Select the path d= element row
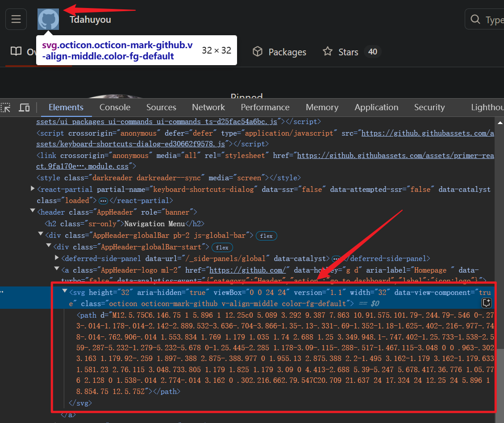Image resolution: width=504 pixels, height=423 pixels. click(x=285, y=353)
